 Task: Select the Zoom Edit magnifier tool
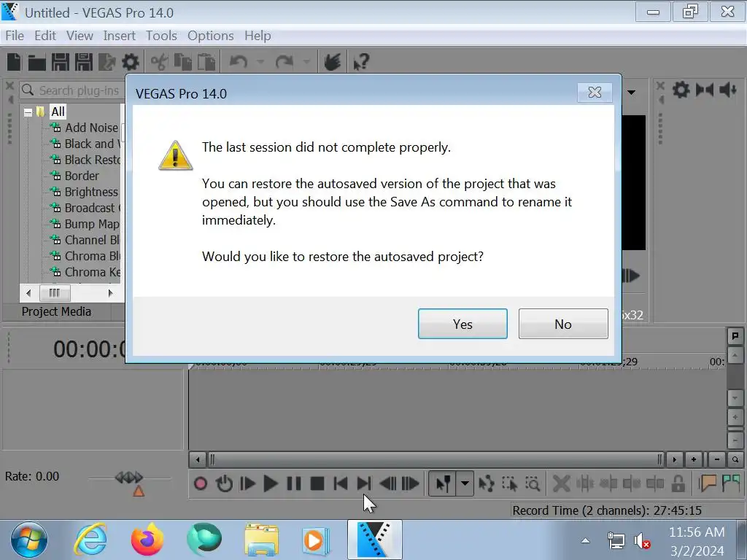click(x=533, y=484)
